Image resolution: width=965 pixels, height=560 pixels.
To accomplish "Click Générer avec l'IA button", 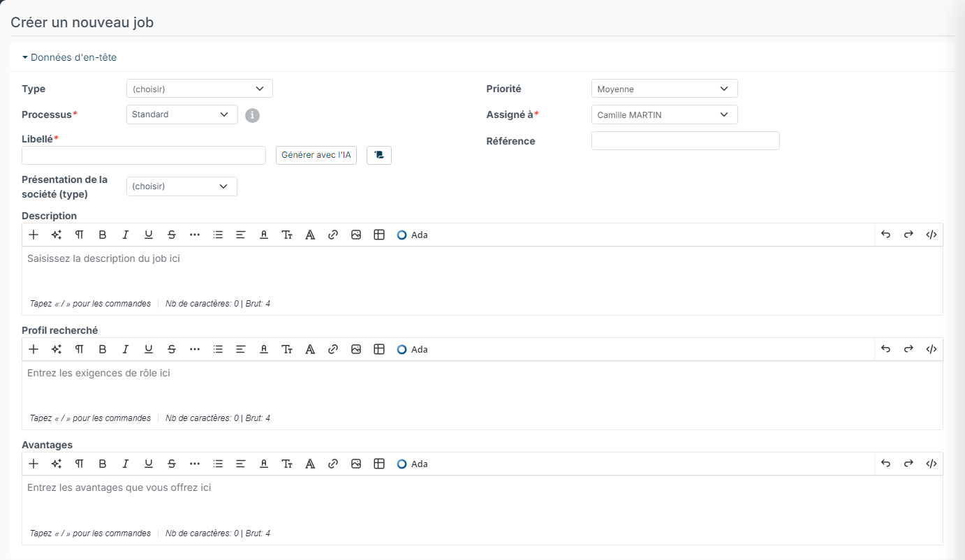I will pos(316,155).
